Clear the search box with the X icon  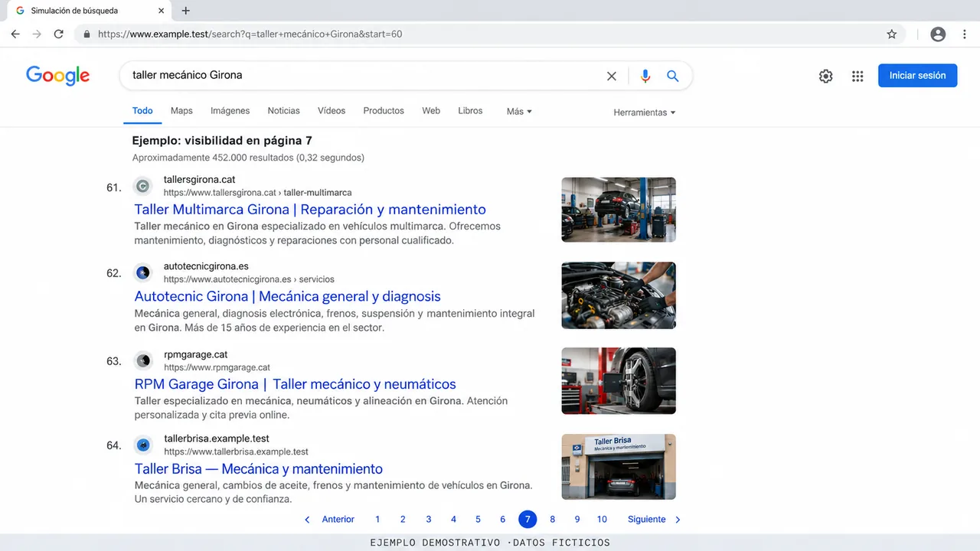point(612,76)
